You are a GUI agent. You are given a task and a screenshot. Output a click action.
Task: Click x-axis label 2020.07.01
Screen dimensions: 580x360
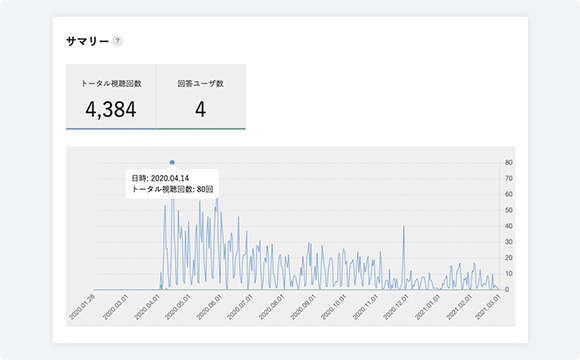(240, 307)
